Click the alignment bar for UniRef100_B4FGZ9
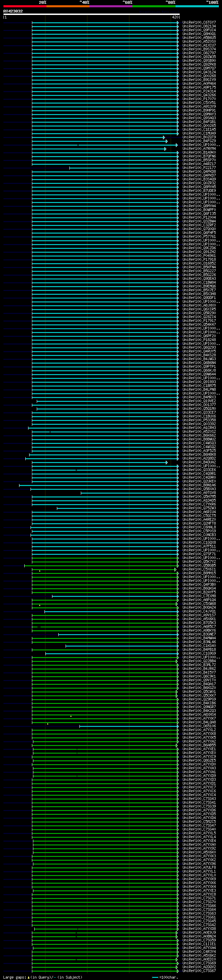The height and width of the screenshot is (980, 222). tap(100, 141)
